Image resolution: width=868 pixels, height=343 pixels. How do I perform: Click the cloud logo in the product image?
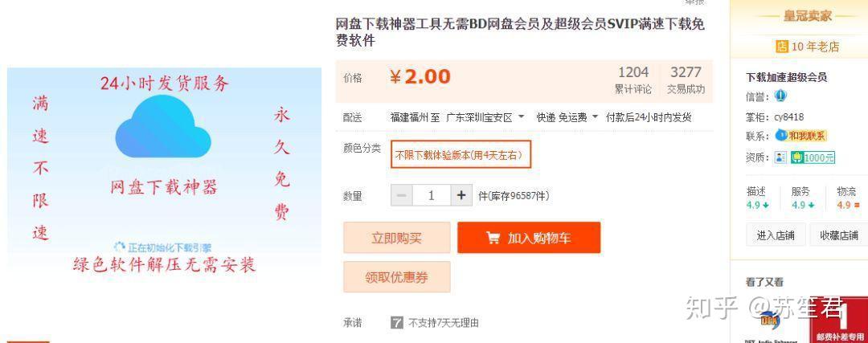tap(162, 127)
